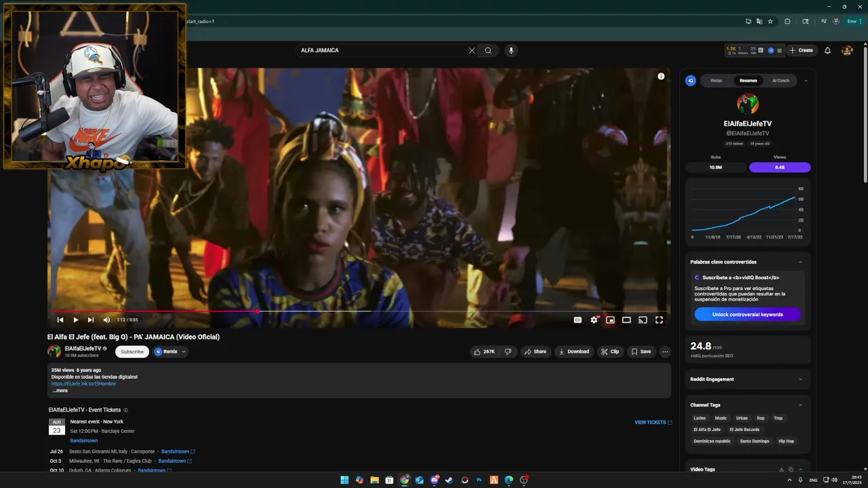Click VIEW TICKETS link

tap(653, 422)
